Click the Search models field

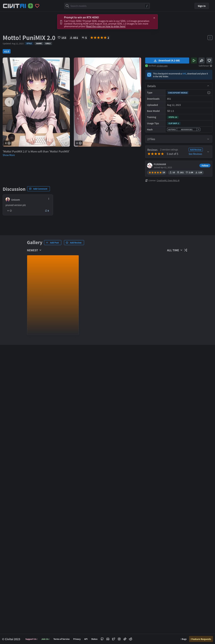107,6
